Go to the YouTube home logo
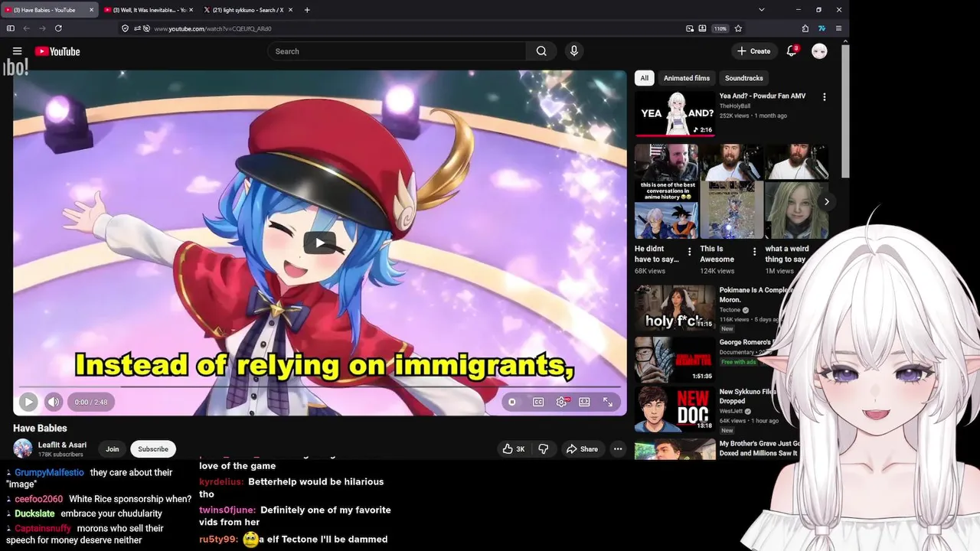Image resolution: width=980 pixels, height=551 pixels. coord(57,51)
